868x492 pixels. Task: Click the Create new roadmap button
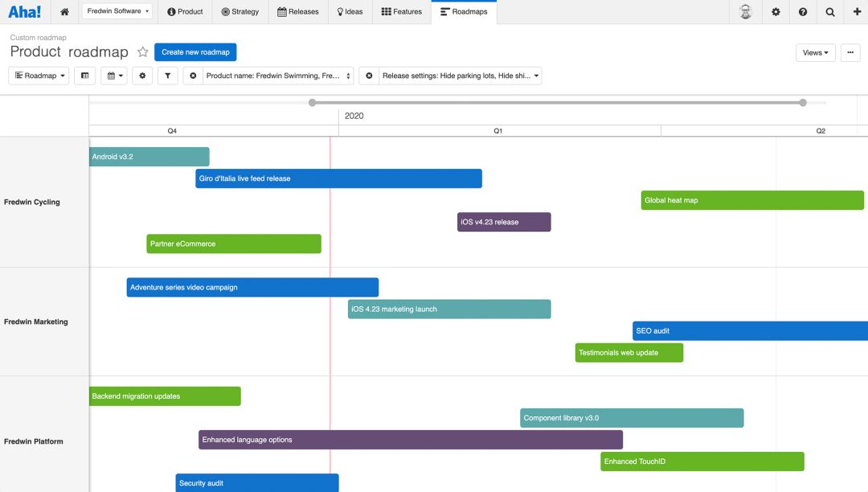tap(195, 52)
